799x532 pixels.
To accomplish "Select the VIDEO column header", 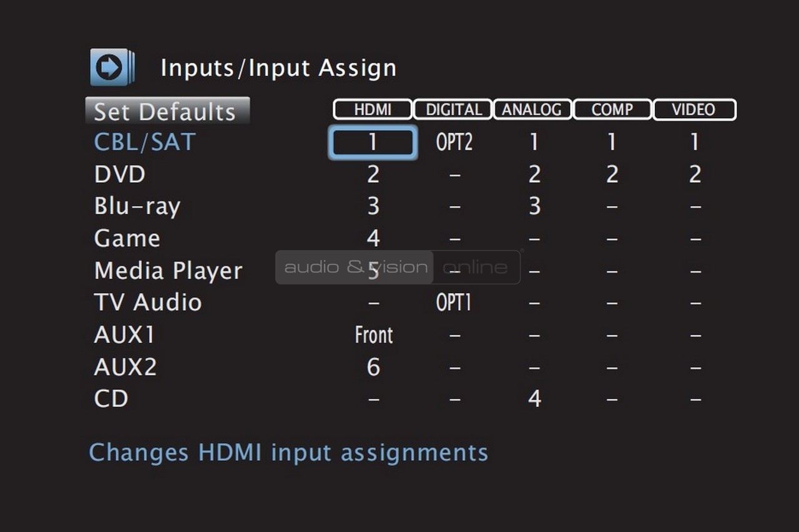I will (x=694, y=110).
